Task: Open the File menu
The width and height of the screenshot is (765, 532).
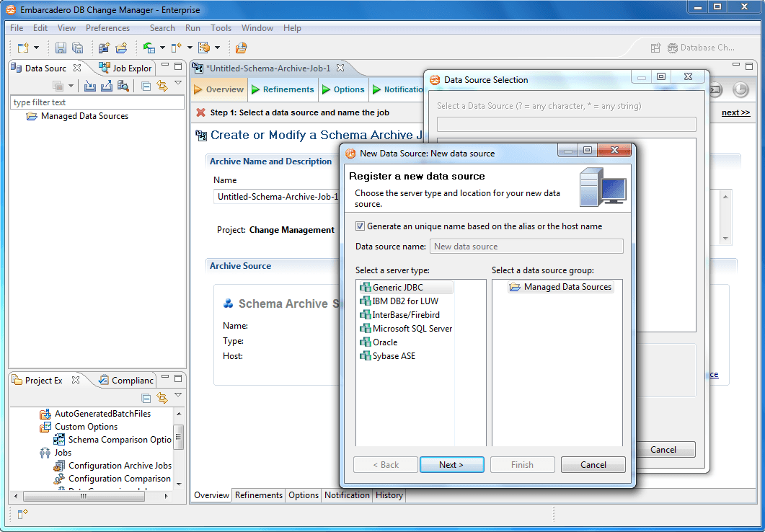Action: 17,28
